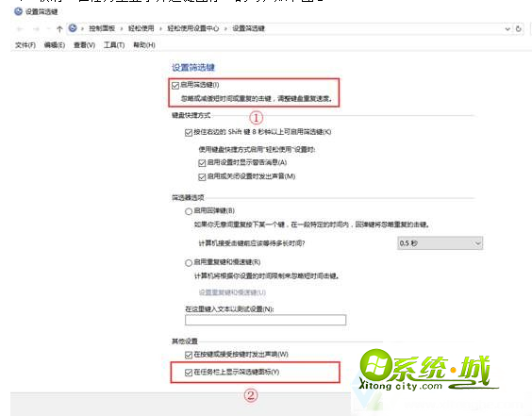Open the 编辑(E) menu
The width and height of the screenshot is (532, 416).
coord(55,45)
